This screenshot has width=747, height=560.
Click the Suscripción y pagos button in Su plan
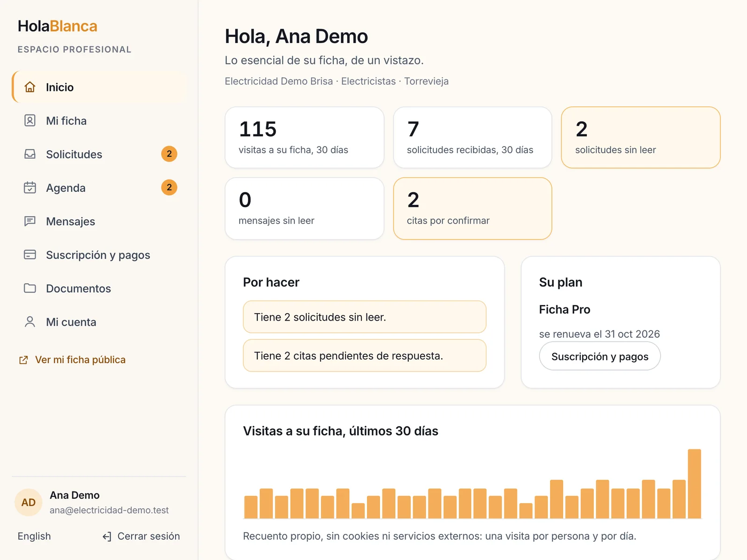click(599, 356)
